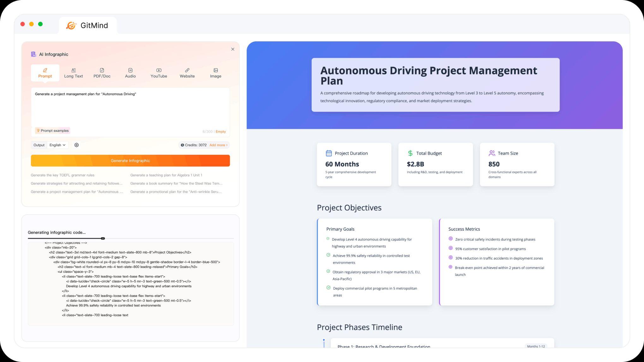Open the Long Text input mode
This screenshot has width=644, height=362.
[74, 73]
